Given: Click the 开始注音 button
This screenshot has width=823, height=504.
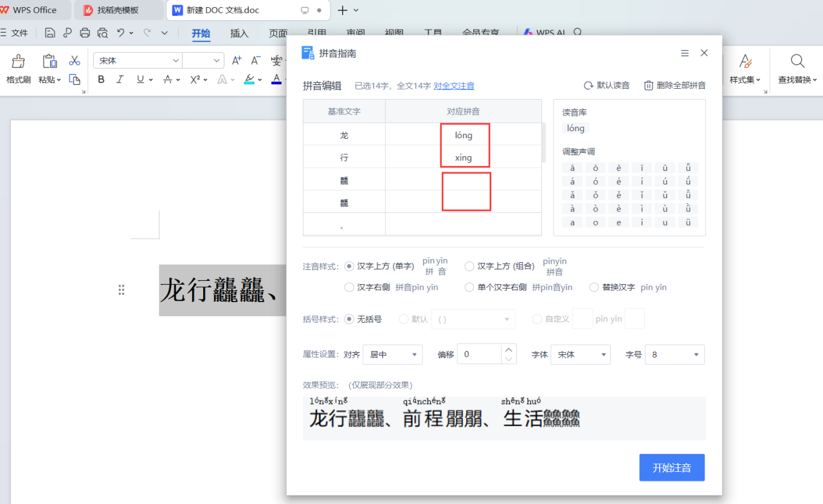Looking at the screenshot, I should tap(672, 467).
